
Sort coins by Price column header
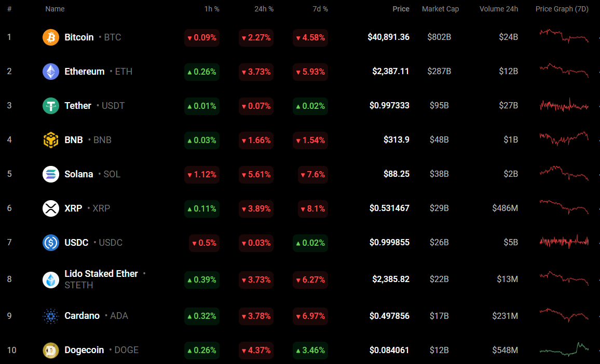(401, 9)
